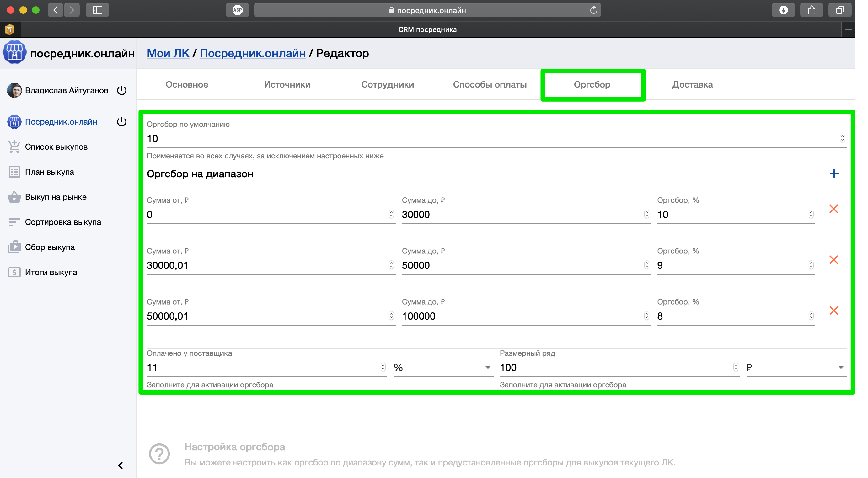868x478 pixels.
Task: Click the AdBlock Plus icon in the Safari toolbar
Action: tap(237, 10)
